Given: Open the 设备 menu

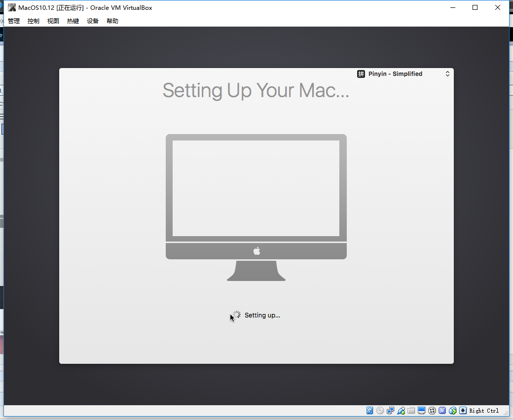Looking at the screenshot, I should [93, 21].
